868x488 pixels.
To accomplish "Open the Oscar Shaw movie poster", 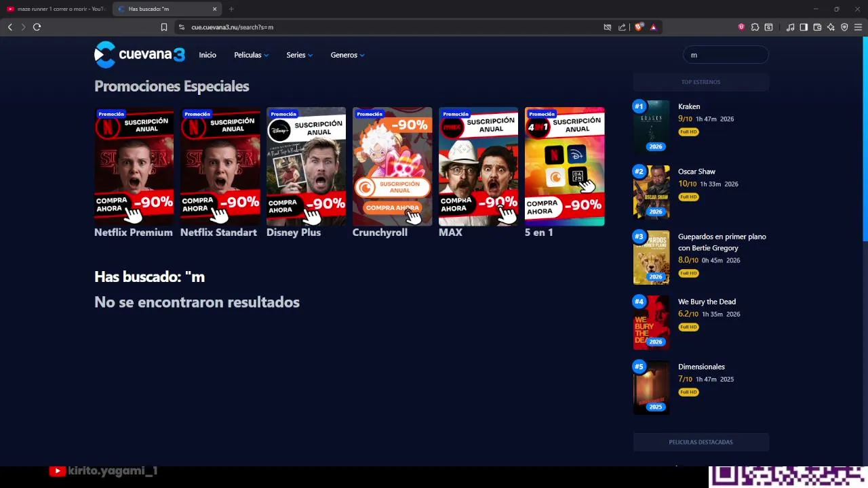I will point(651,192).
